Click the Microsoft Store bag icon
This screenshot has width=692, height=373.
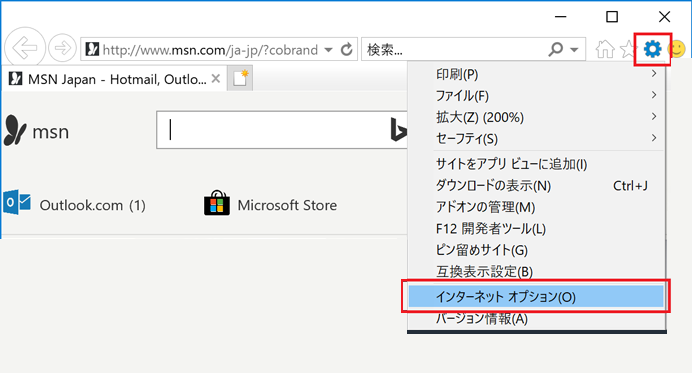[x=217, y=203]
